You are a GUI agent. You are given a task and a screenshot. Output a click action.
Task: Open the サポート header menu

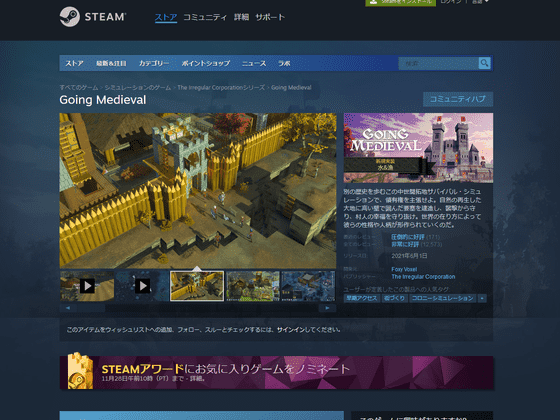click(x=270, y=17)
